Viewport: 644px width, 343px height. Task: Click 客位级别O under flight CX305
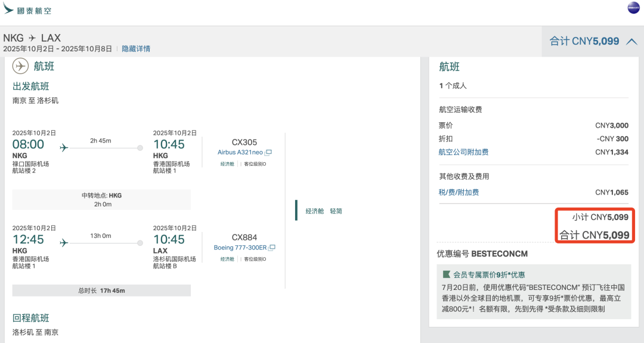(255, 164)
